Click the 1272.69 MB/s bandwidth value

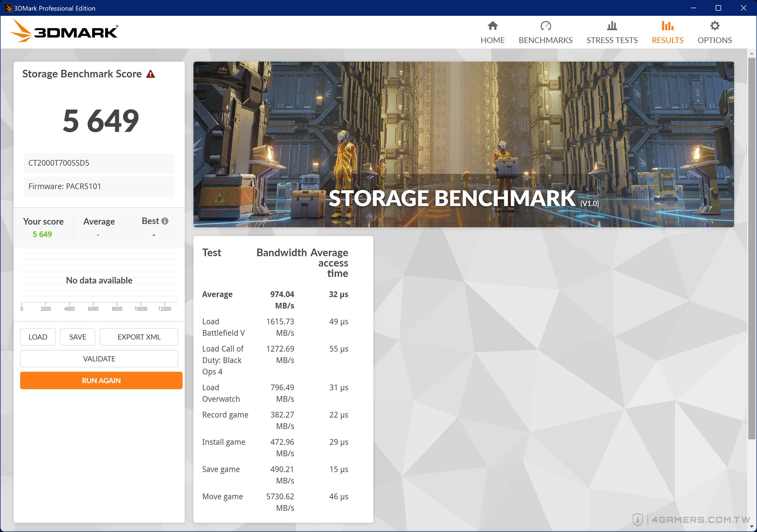[280, 354]
